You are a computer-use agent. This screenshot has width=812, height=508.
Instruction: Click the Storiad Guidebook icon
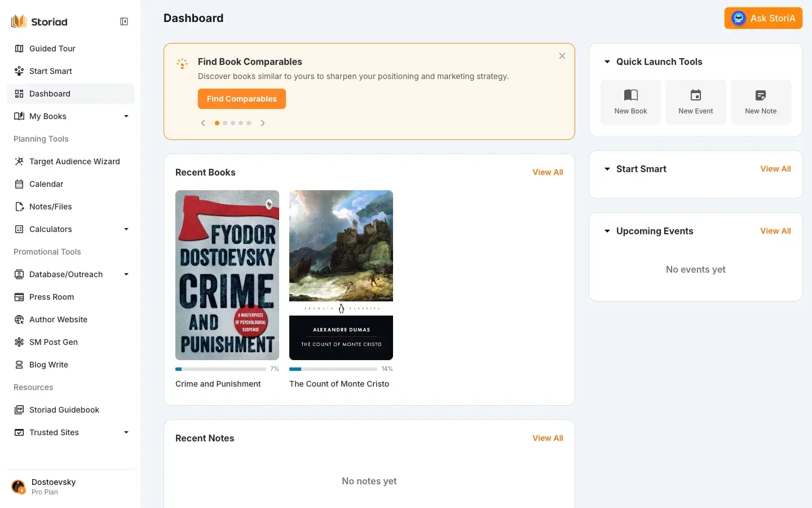point(19,410)
